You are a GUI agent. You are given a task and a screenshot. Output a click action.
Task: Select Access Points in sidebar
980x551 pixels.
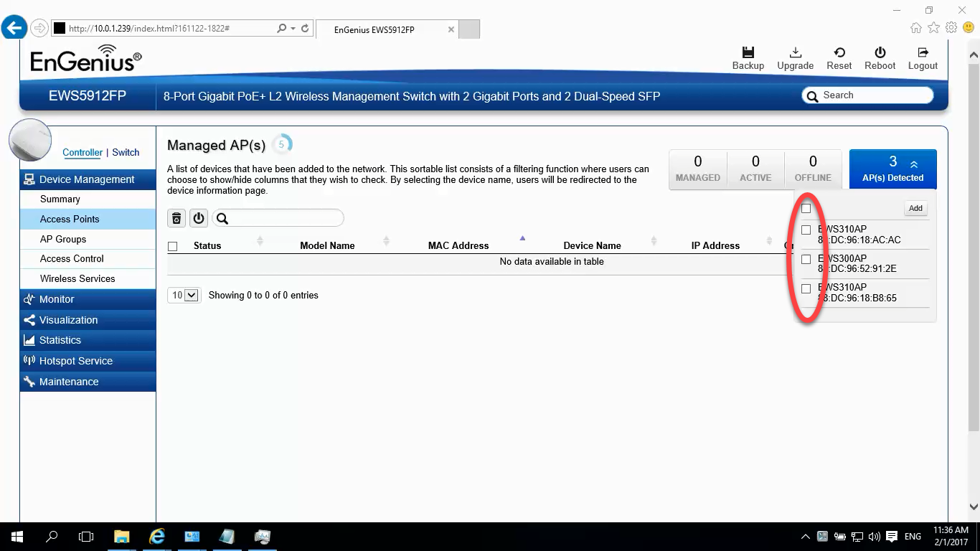click(x=88, y=219)
